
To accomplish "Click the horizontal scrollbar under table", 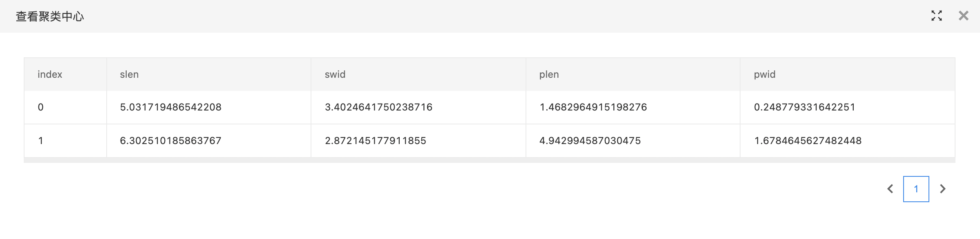I will [x=489, y=160].
